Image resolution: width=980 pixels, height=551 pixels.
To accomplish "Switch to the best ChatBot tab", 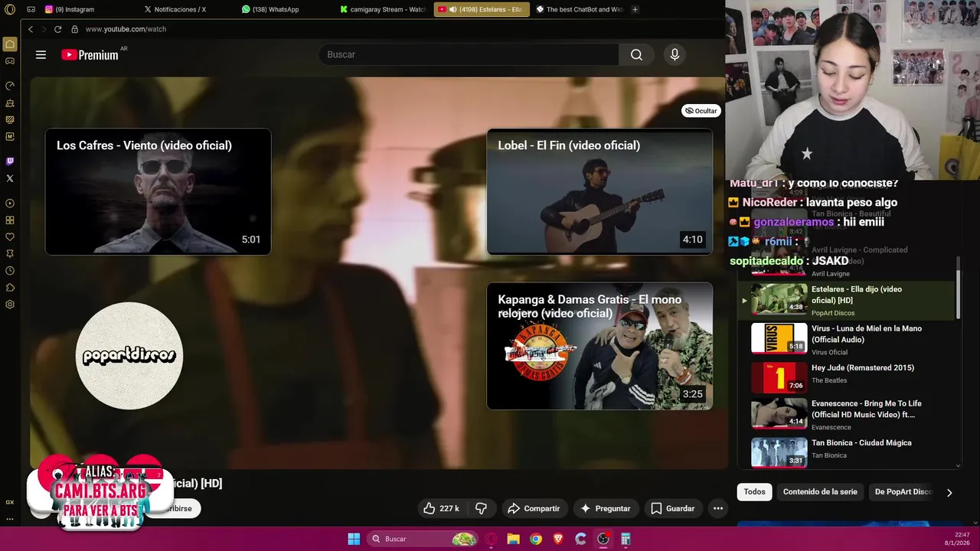I will (579, 9).
